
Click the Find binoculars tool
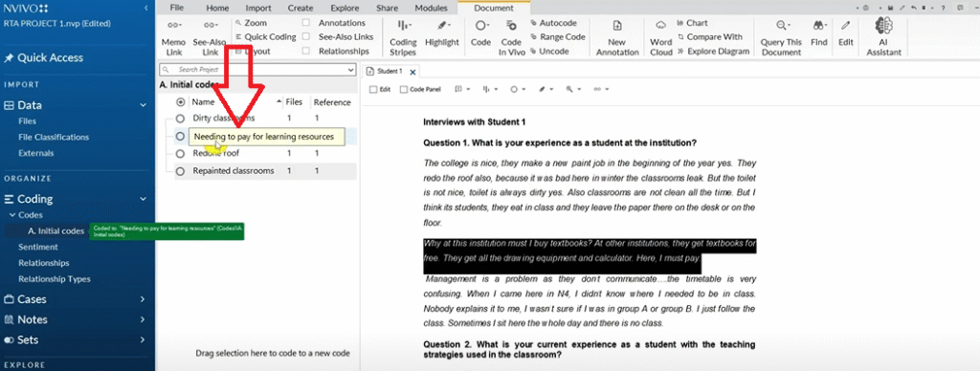819,33
